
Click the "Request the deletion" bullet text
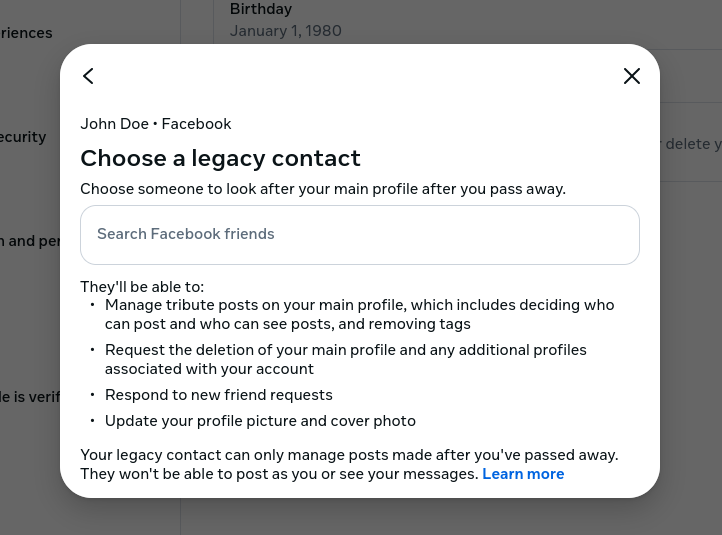click(x=346, y=360)
